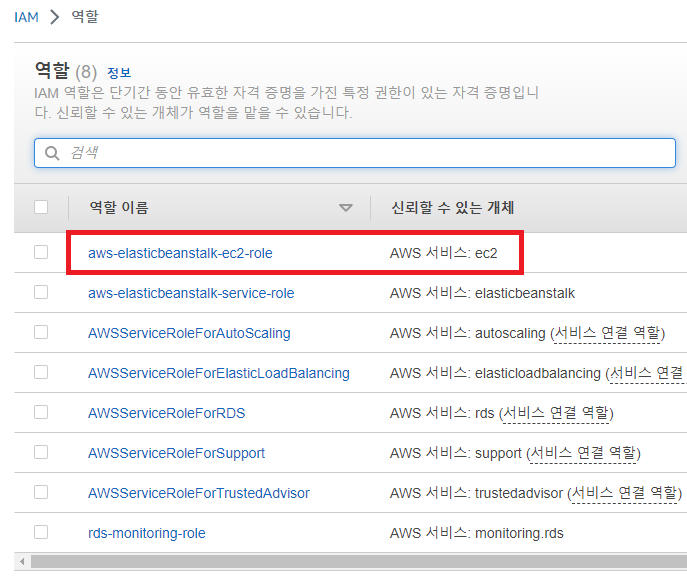
Task: Check the AWSServiceRoleForSupport checkbox
Action: 41,452
